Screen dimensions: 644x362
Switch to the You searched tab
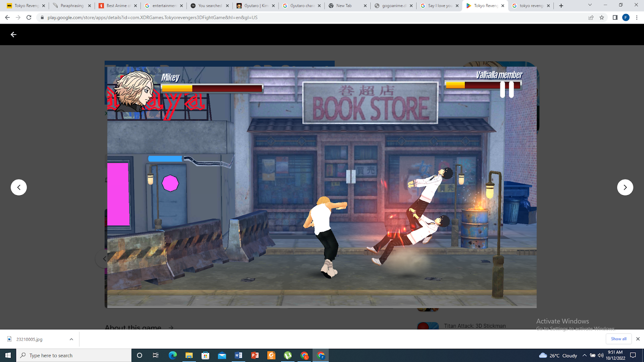(210, 6)
